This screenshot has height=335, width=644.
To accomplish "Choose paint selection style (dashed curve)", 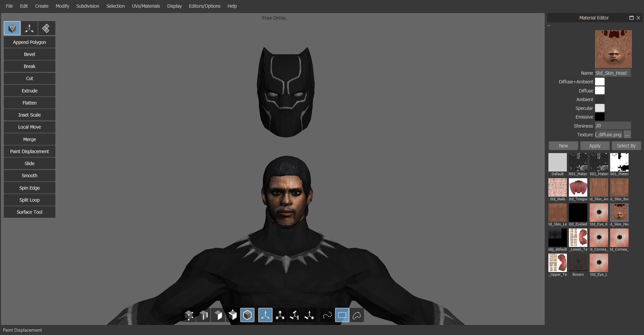I will (327, 315).
